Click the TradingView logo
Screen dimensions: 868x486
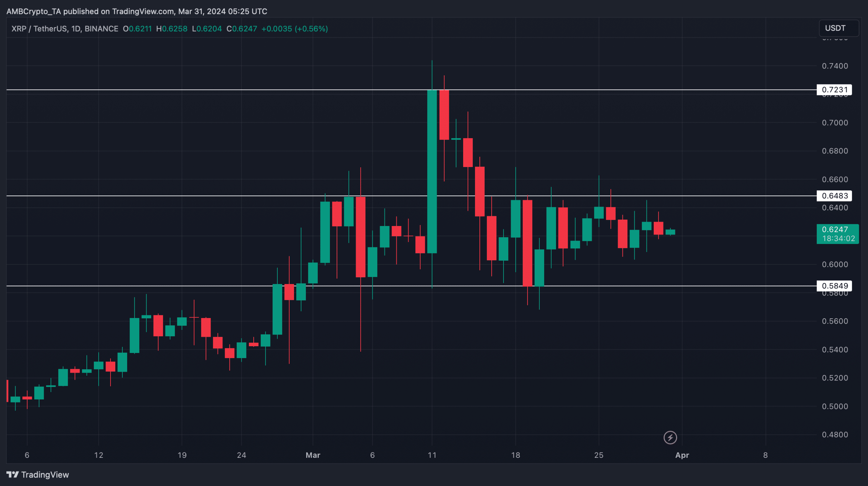38,474
